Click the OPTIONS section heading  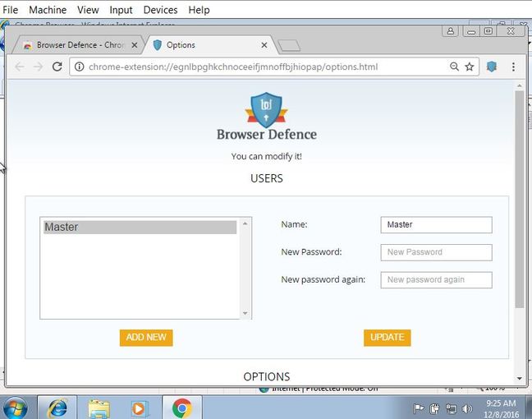point(267,376)
